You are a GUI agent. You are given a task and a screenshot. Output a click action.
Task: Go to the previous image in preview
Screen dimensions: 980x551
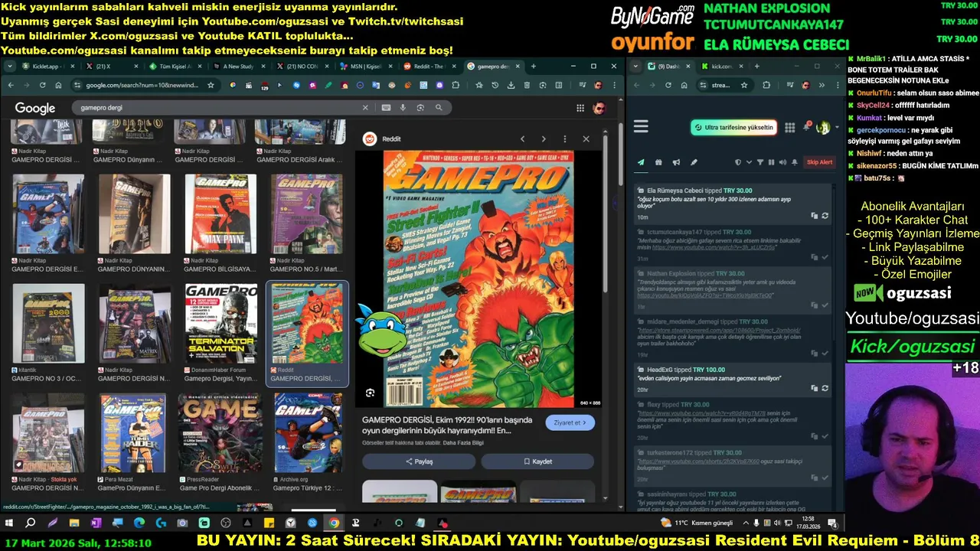pyautogui.click(x=522, y=139)
